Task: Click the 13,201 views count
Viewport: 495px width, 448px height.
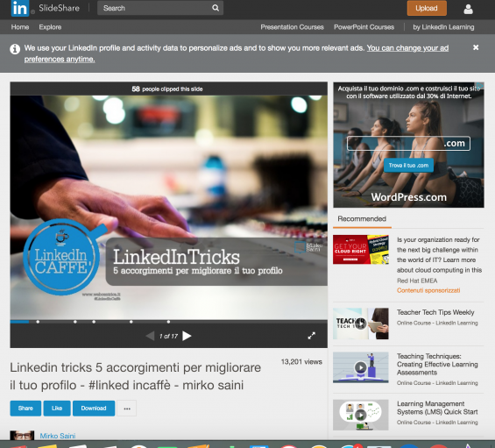Action: point(301,362)
